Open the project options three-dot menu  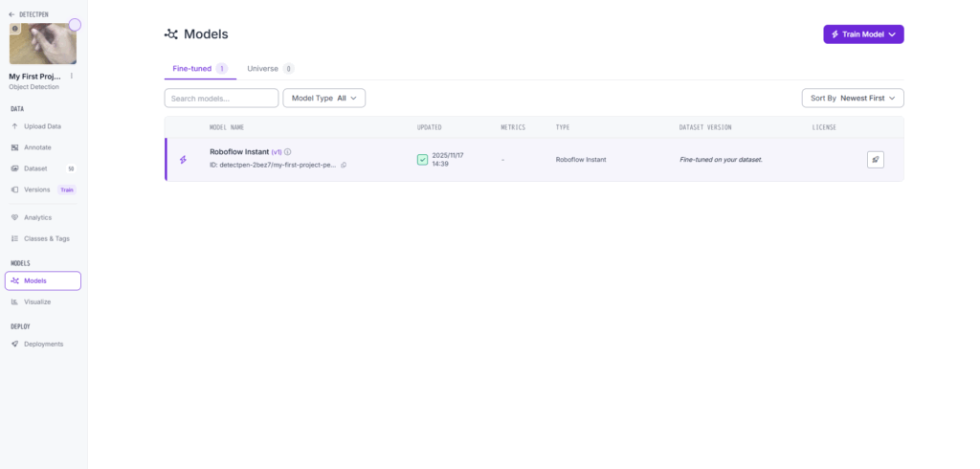coord(72,76)
